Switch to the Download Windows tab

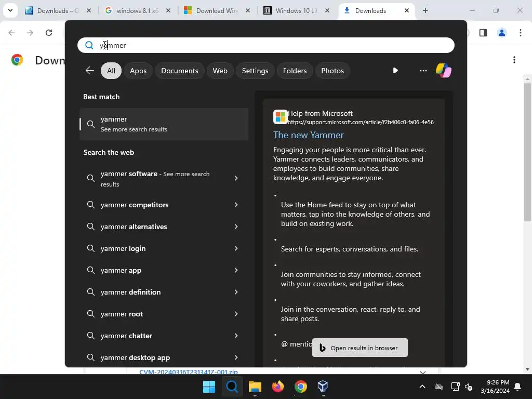tap(217, 10)
